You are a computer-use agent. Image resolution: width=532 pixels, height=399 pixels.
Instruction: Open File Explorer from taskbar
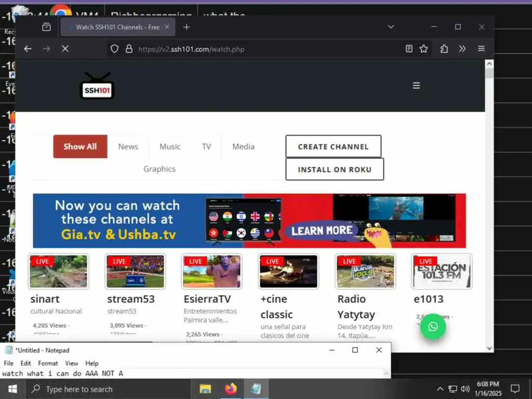pos(205,389)
